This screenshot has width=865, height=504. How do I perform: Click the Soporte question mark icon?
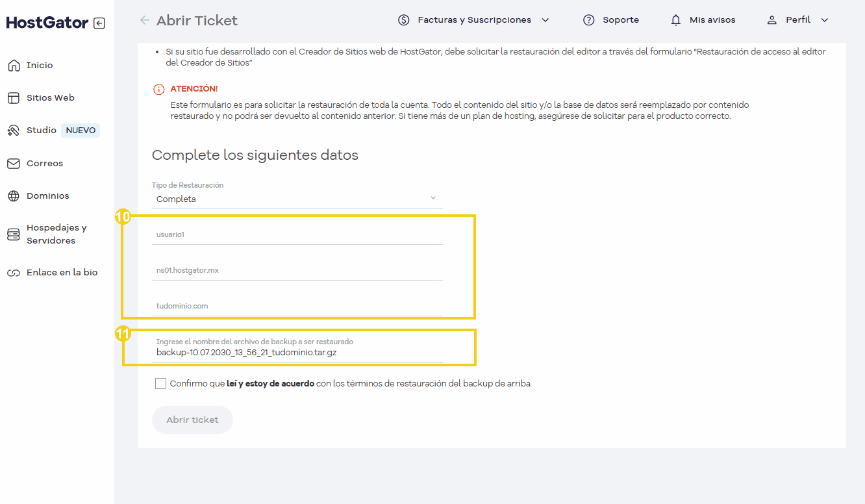589,20
